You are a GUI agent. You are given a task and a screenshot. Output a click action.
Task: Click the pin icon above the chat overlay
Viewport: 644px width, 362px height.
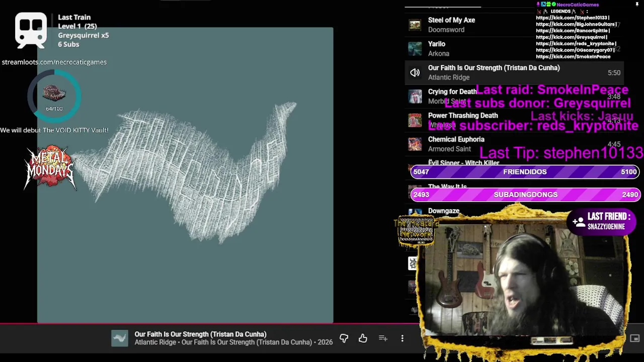637,5
